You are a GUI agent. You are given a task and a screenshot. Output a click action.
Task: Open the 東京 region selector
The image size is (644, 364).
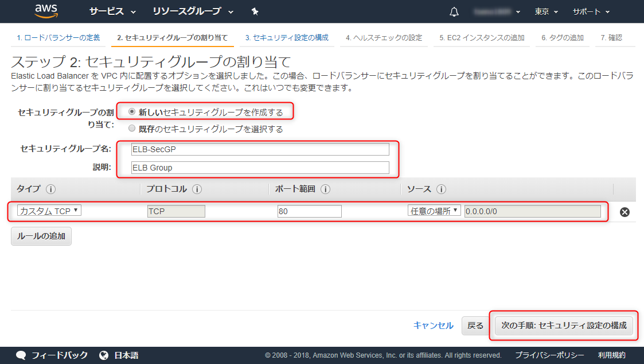545,11
